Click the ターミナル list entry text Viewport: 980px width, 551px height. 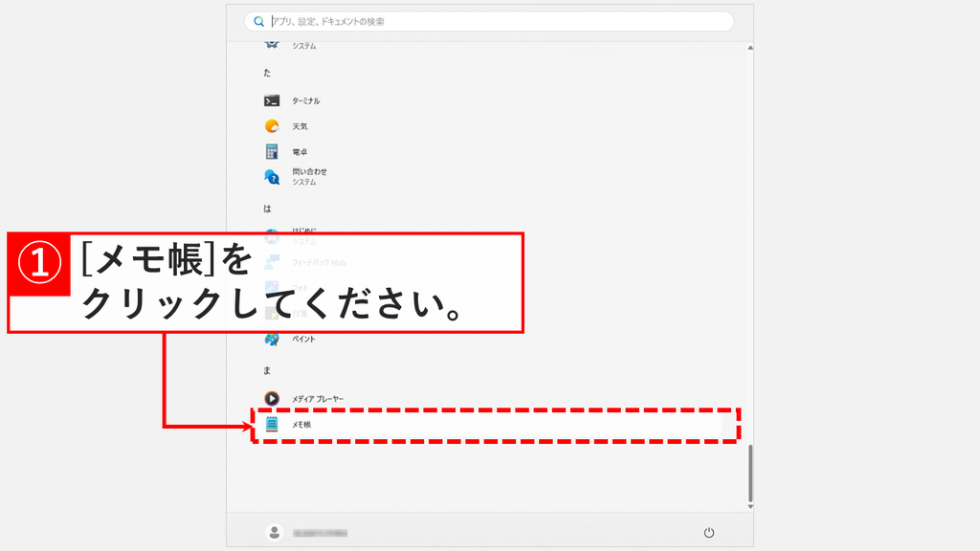click(305, 101)
